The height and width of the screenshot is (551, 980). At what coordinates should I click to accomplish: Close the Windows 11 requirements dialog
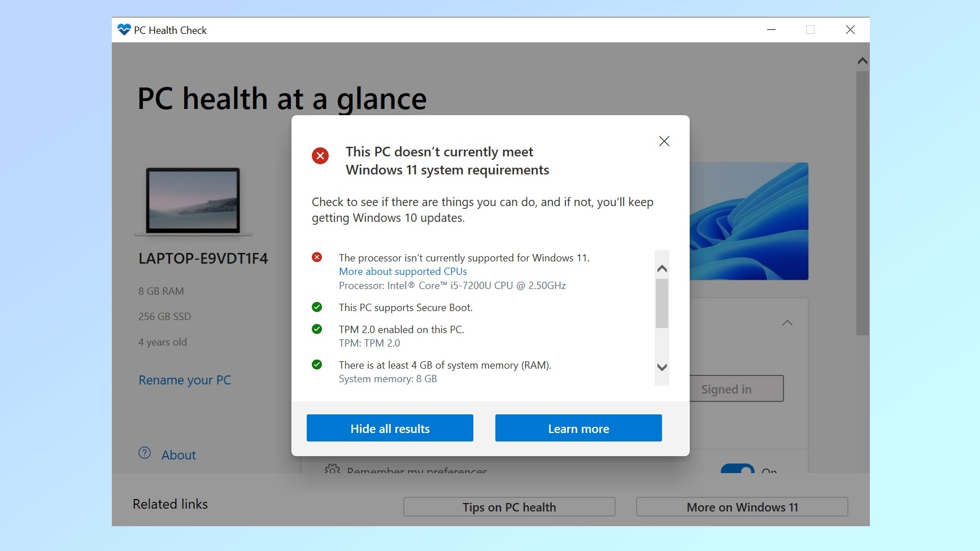tap(664, 141)
